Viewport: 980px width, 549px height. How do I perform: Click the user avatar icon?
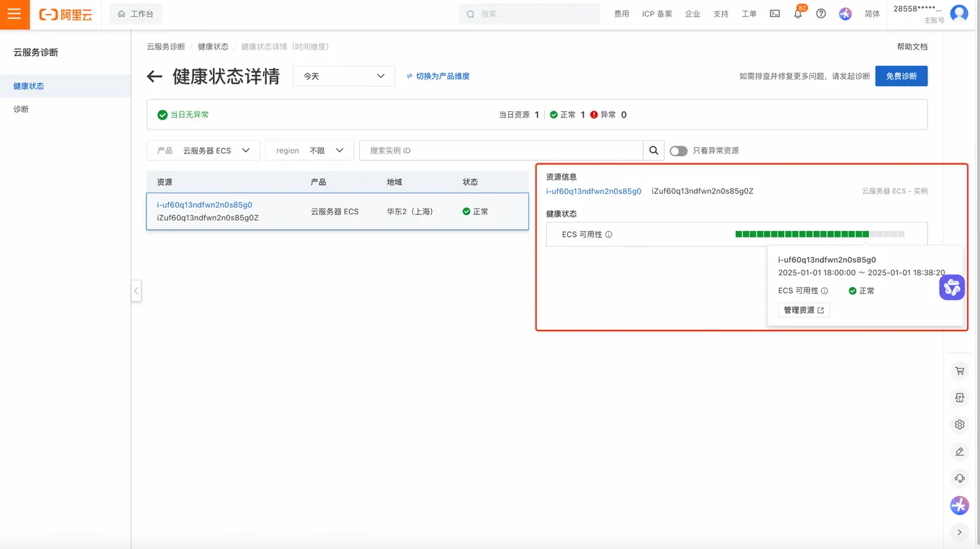959,13
